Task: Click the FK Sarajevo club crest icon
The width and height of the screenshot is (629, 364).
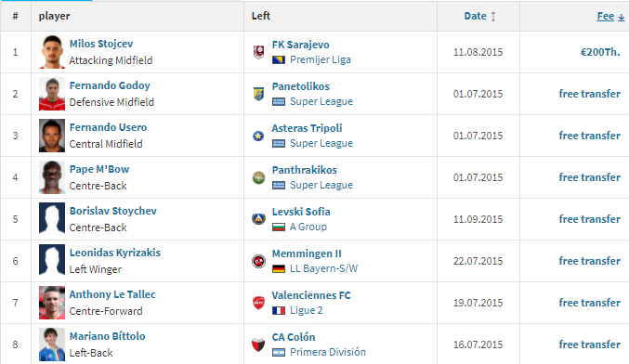Action: pyautogui.click(x=258, y=52)
